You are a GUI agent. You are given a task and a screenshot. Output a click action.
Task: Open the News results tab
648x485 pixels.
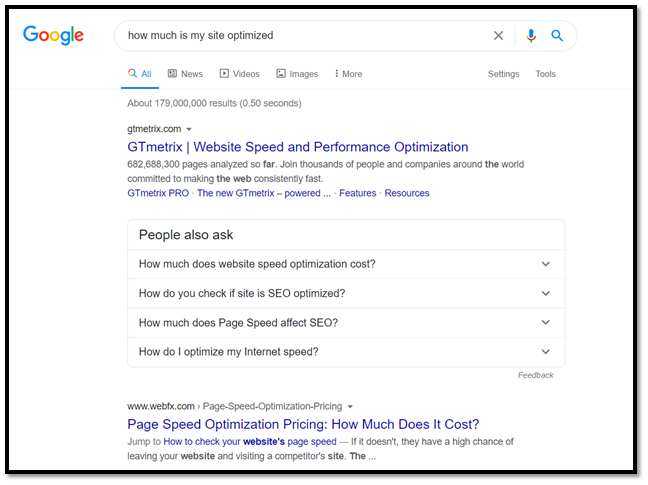point(185,74)
